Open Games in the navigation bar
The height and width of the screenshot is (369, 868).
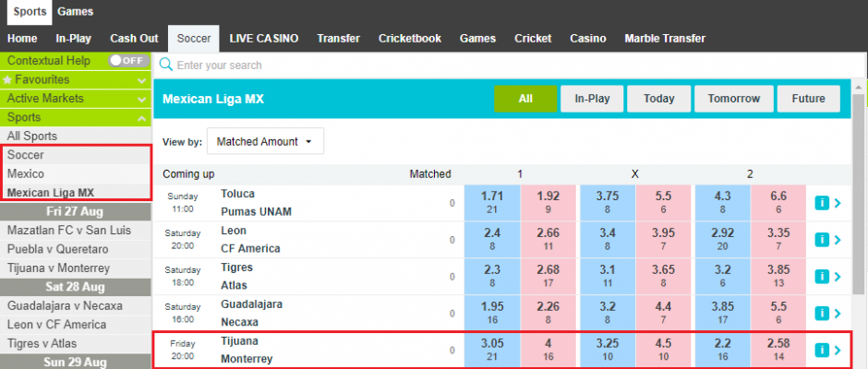[x=477, y=39]
